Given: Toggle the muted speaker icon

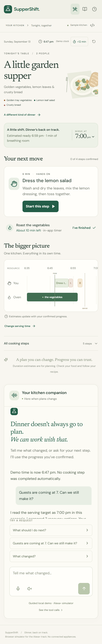Looking at the screenshot, I should click(30, 588).
